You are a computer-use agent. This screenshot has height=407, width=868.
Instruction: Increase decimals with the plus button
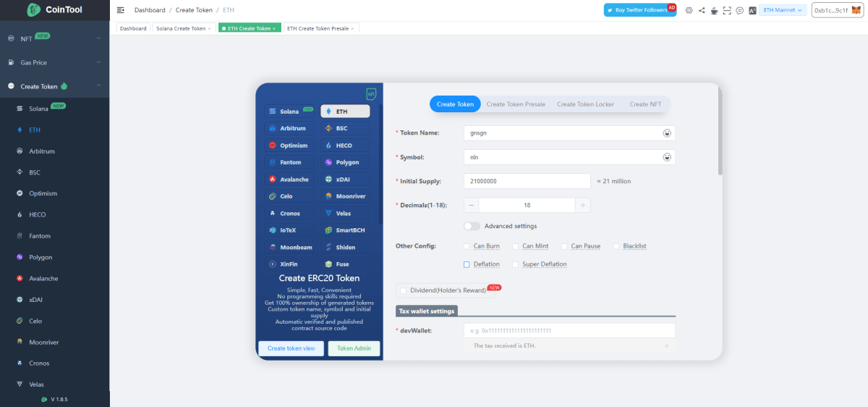(583, 205)
